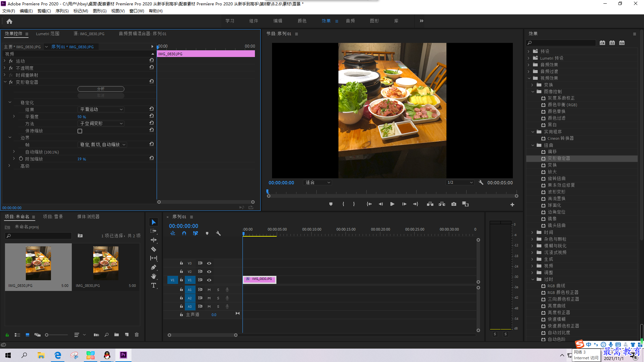644x362 pixels.
Task: Select the Hand tool
Action: click(154, 276)
